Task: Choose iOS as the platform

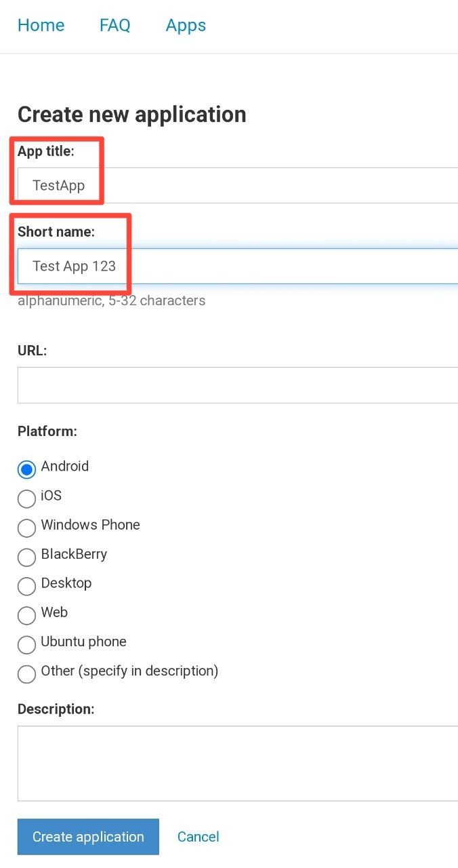Action: [26, 498]
